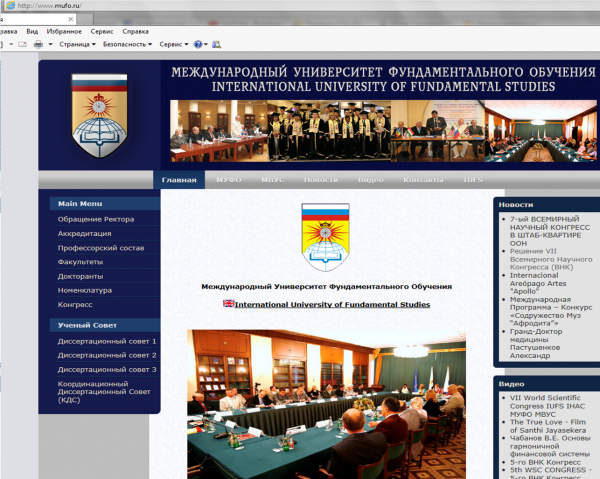
Task: Open video The True Love - Film
Action: coord(548,426)
